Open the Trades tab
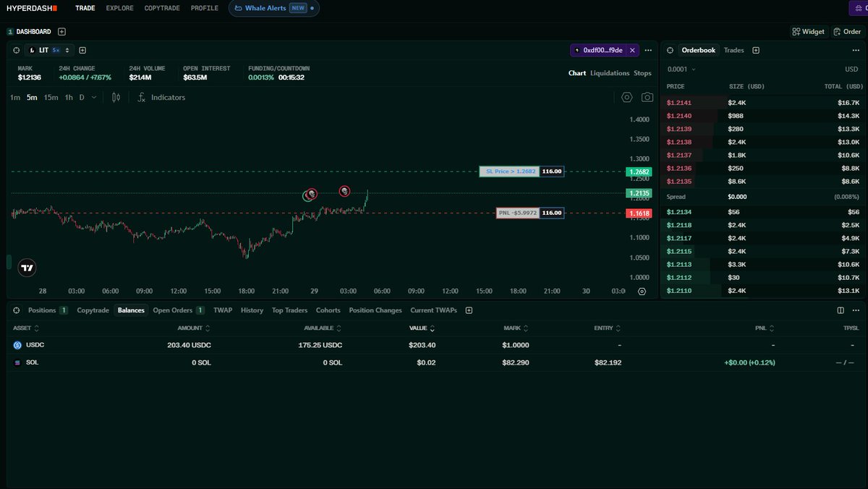The image size is (868, 489). pyautogui.click(x=734, y=51)
